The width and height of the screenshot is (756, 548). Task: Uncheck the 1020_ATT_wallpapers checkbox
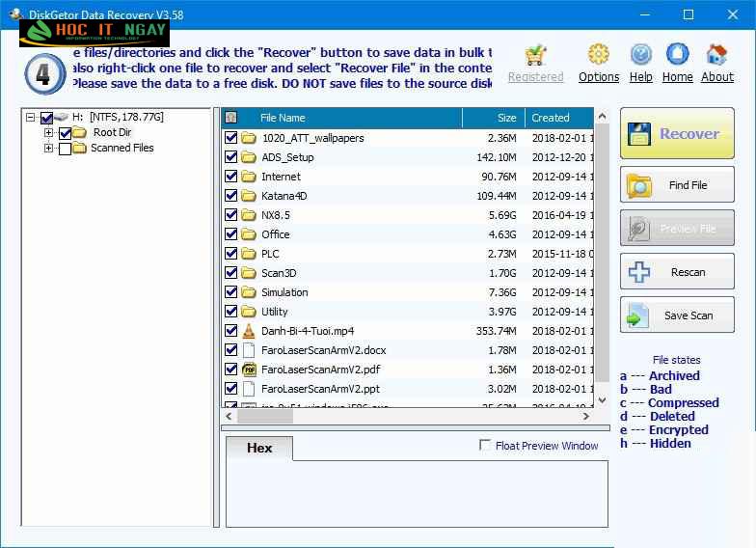[231, 138]
